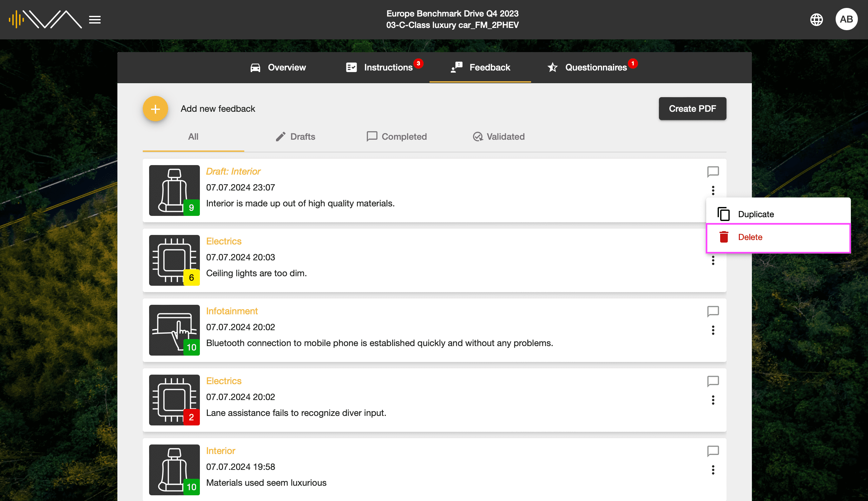The image size is (868, 501).
Task: Click the Create PDF button
Action: [x=692, y=109]
